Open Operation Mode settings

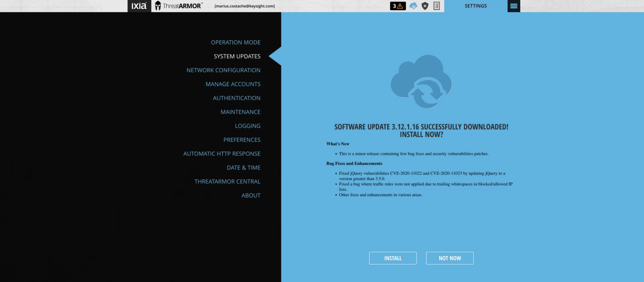[x=236, y=43]
